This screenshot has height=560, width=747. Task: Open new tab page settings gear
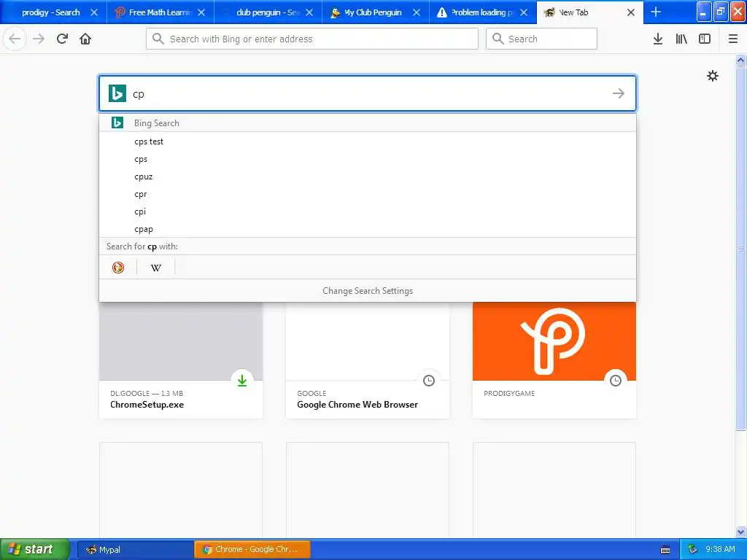click(x=713, y=76)
